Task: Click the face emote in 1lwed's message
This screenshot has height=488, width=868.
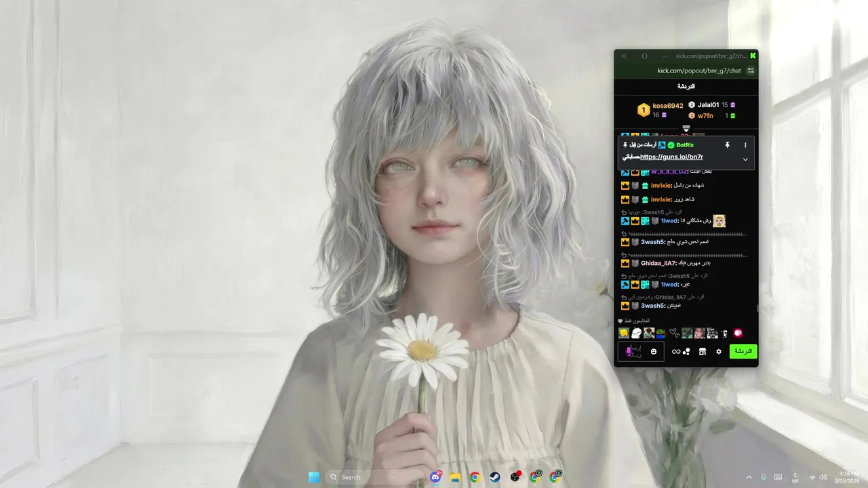Action: 719,221
